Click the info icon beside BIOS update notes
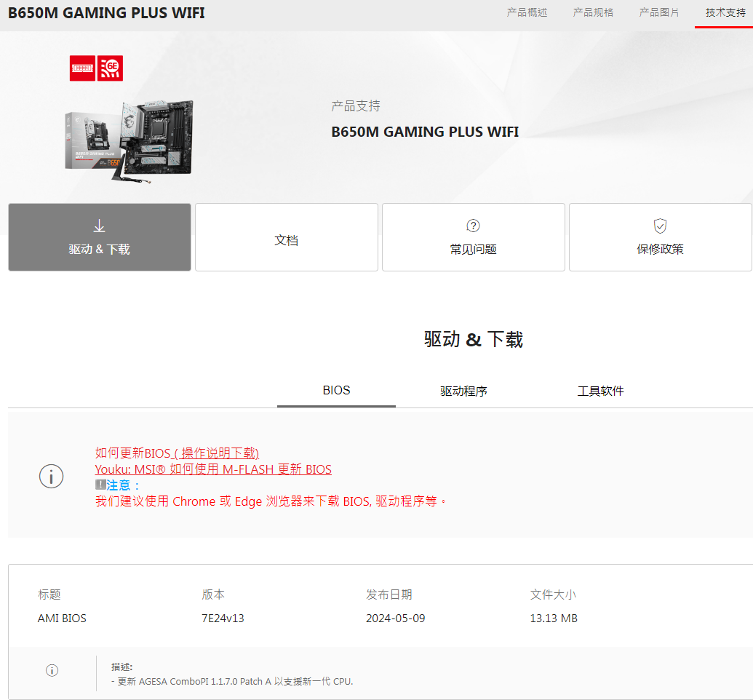This screenshot has height=700, width=753. (x=52, y=476)
